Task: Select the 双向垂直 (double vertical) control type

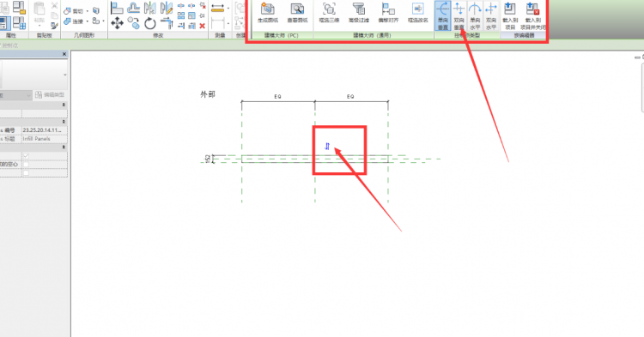Action: pyautogui.click(x=459, y=15)
